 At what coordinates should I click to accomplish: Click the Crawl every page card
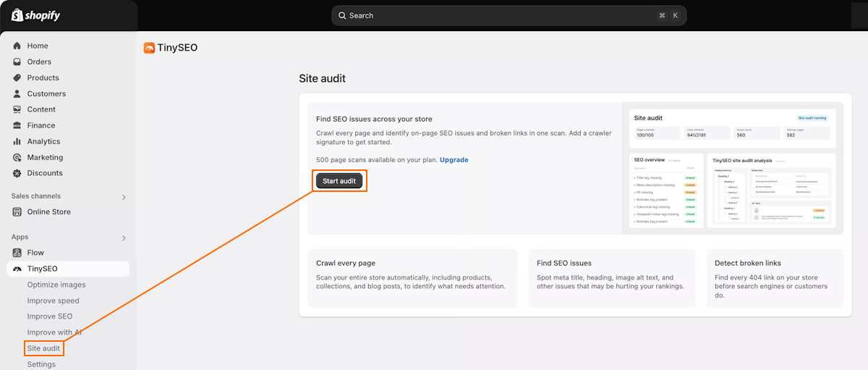(x=412, y=278)
